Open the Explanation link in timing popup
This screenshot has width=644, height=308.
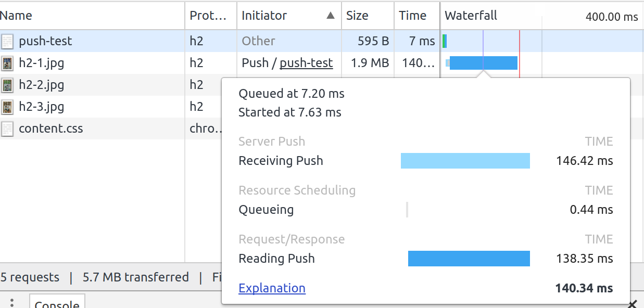(x=272, y=288)
